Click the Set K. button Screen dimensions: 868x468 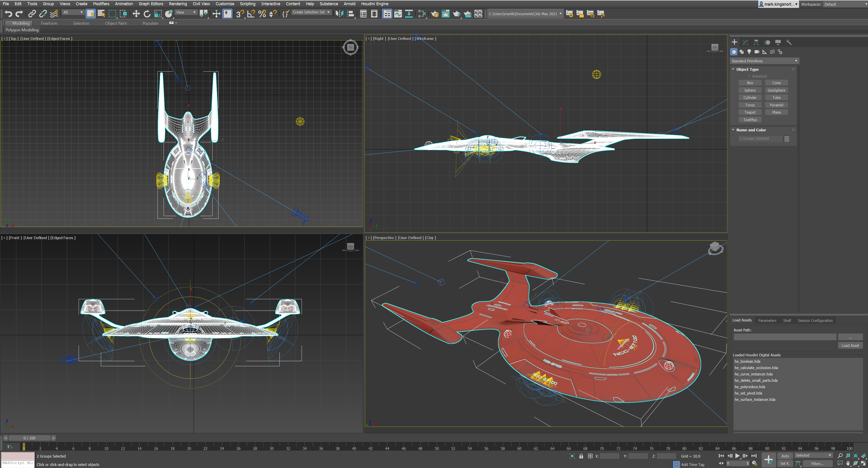(x=785, y=464)
